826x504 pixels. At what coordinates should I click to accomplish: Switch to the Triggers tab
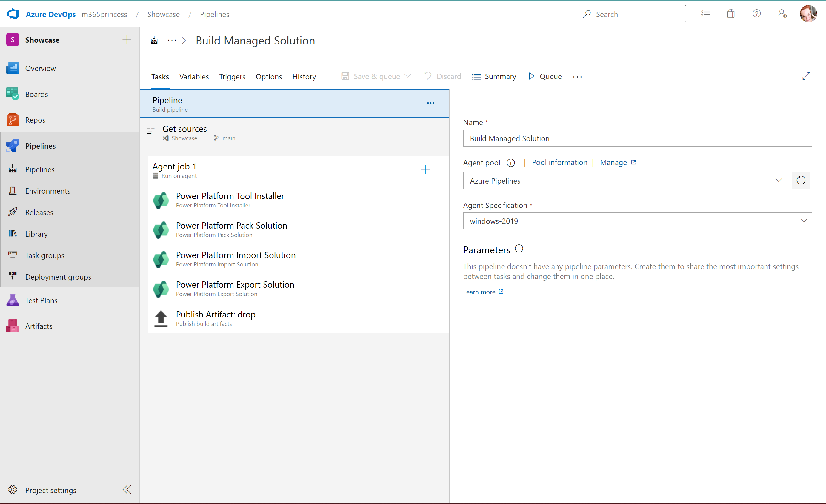(232, 77)
